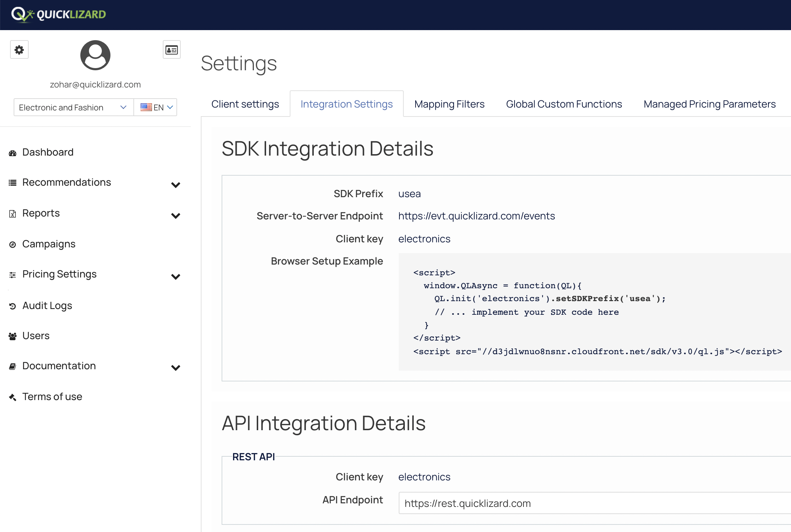
Task: Open Electronic and Fashion client dropdown
Action: 73,108
